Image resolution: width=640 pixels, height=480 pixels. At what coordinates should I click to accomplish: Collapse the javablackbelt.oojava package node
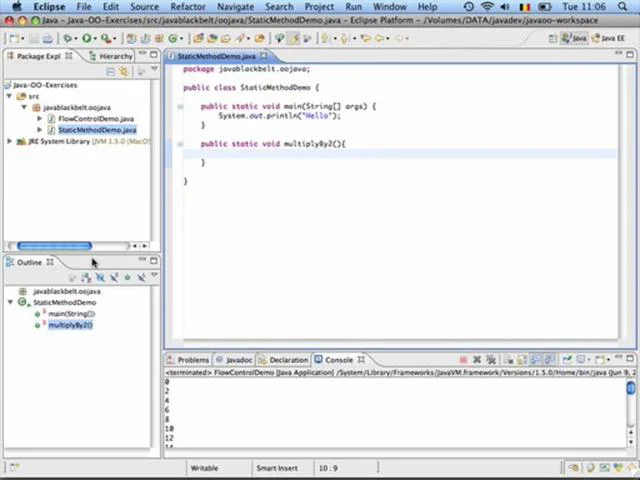tap(24, 107)
